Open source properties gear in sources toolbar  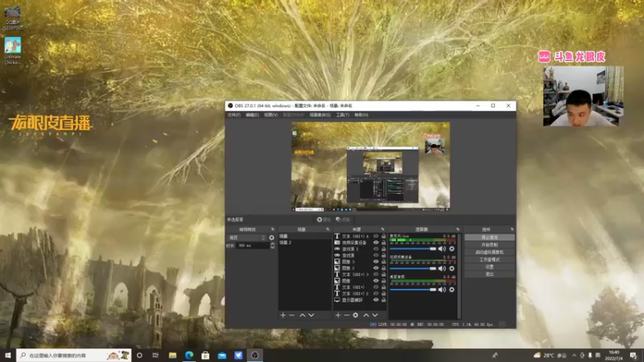[x=356, y=315]
